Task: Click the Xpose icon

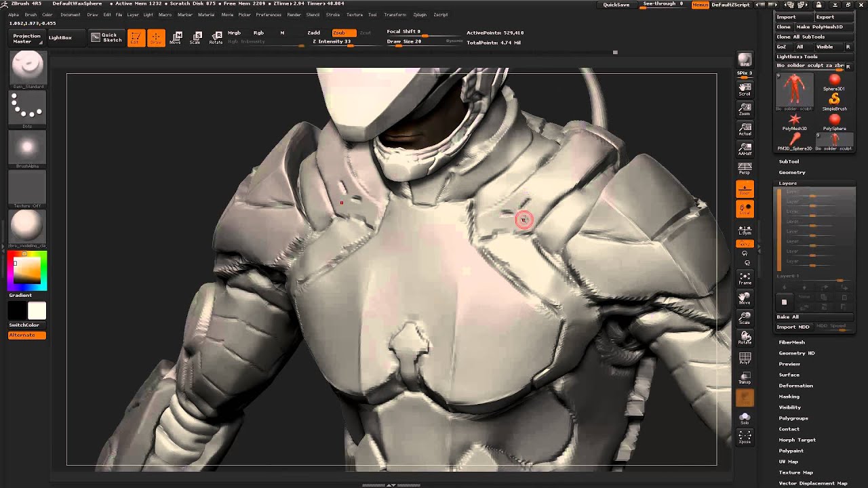Action: click(x=745, y=436)
